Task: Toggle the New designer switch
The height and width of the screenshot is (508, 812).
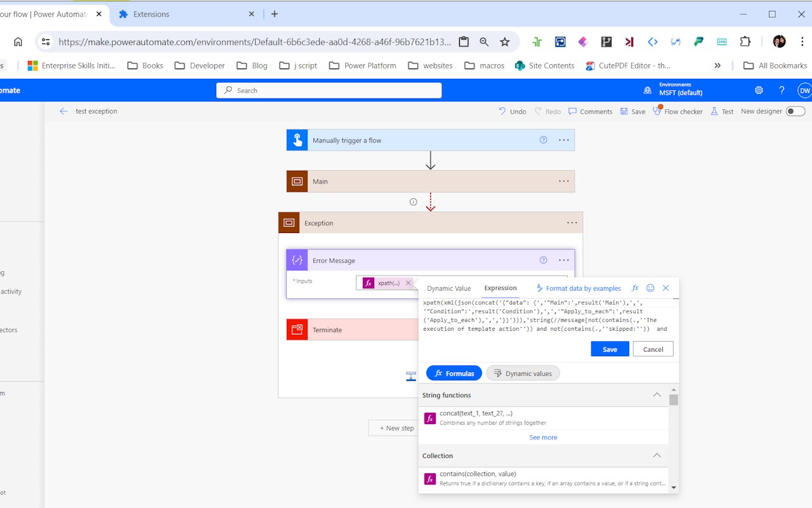Action: tap(795, 111)
